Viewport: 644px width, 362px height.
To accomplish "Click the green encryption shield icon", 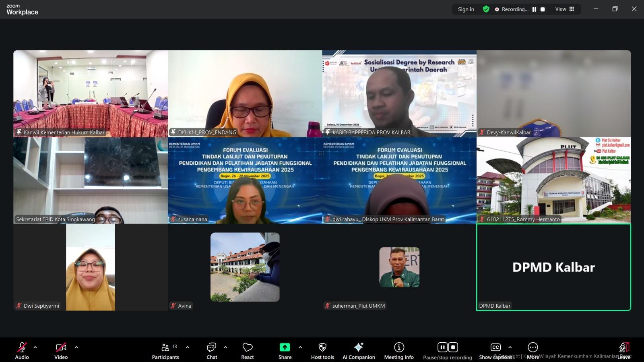I will 486,9.
